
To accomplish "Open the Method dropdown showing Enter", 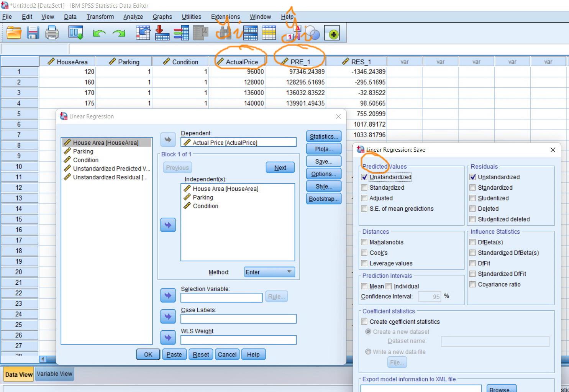I will coord(269,272).
